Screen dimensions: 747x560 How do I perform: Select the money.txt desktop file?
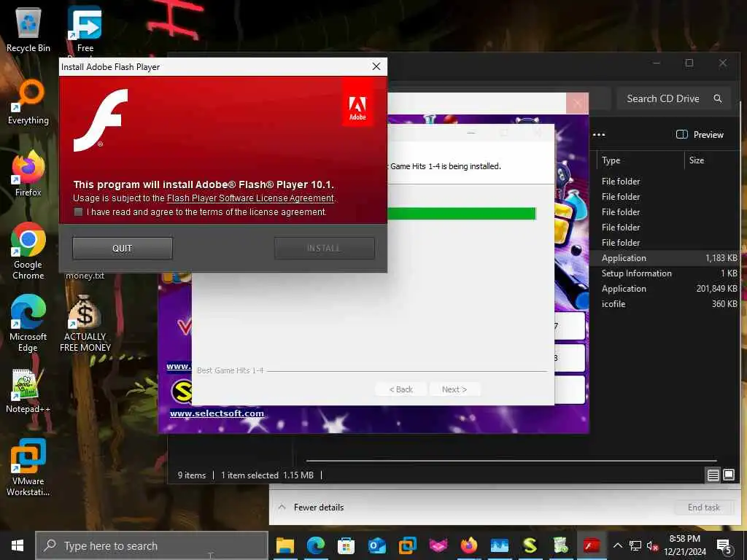click(85, 276)
